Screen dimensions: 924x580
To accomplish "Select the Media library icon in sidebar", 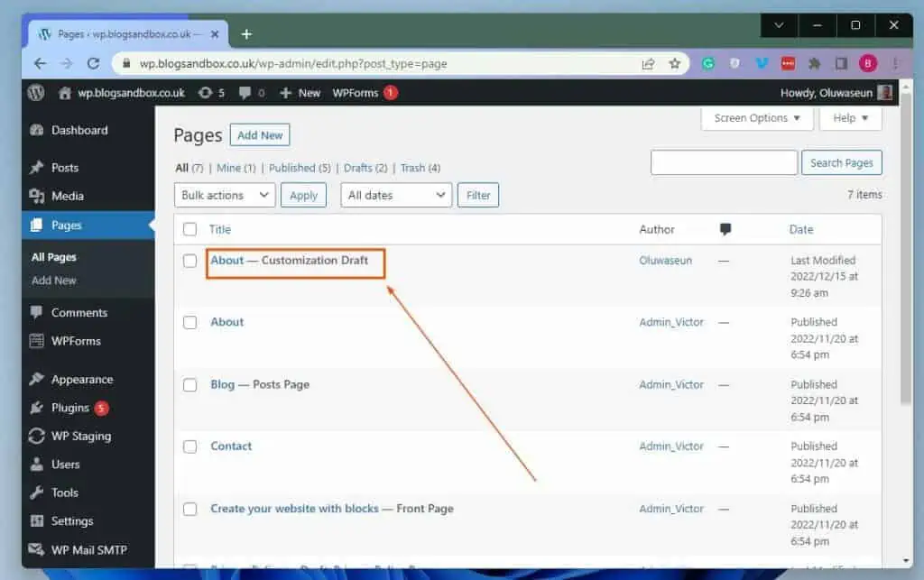I will click(36, 196).
